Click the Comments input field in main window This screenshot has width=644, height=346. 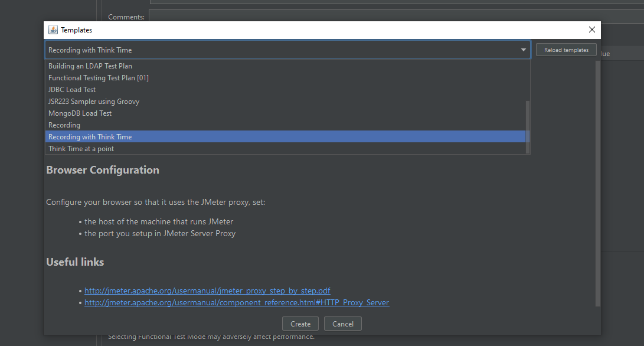click(396, 17)
